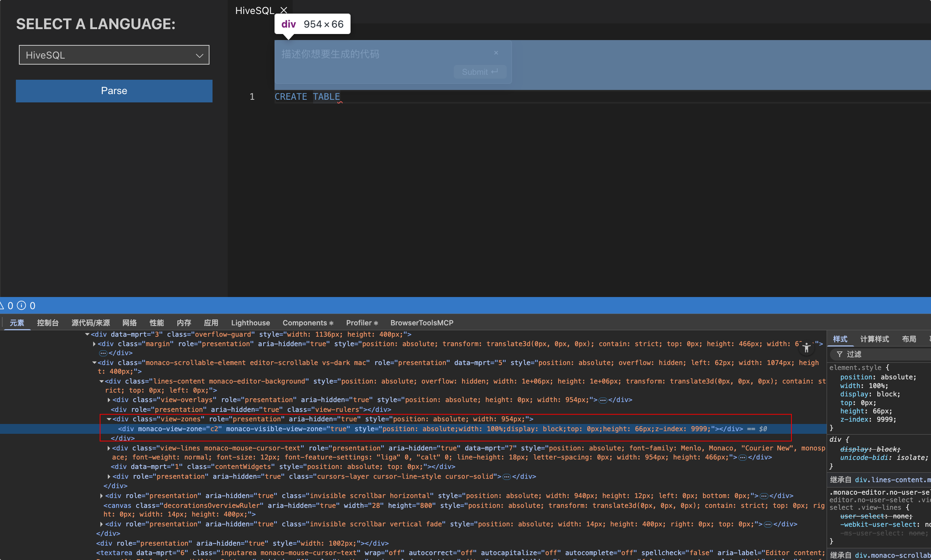This screenshot has height=560, width=931.
Task: Expand ellipsis of vertical scrollbar div
Action: (768, 524)
